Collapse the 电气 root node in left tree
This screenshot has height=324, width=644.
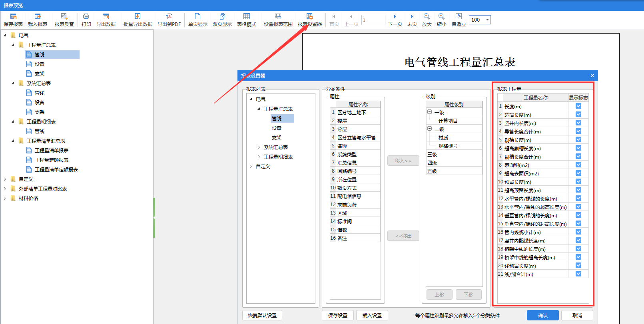(5, 36)
